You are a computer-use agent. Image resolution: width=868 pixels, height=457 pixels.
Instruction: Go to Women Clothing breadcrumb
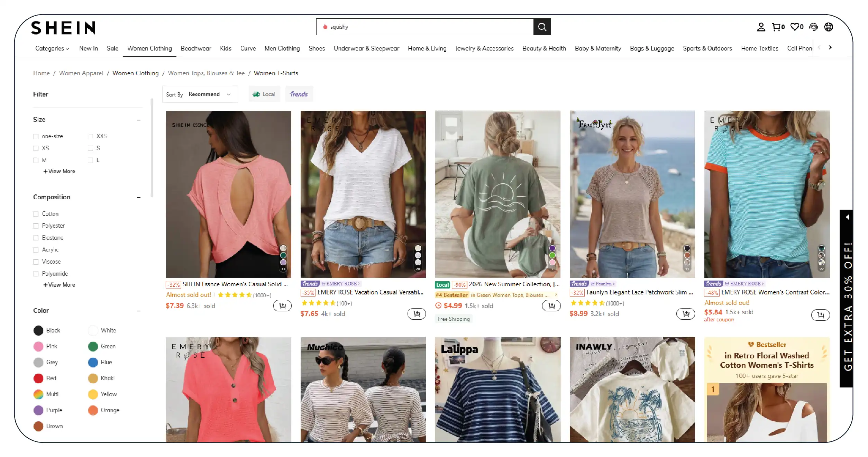tap(136, 73)
